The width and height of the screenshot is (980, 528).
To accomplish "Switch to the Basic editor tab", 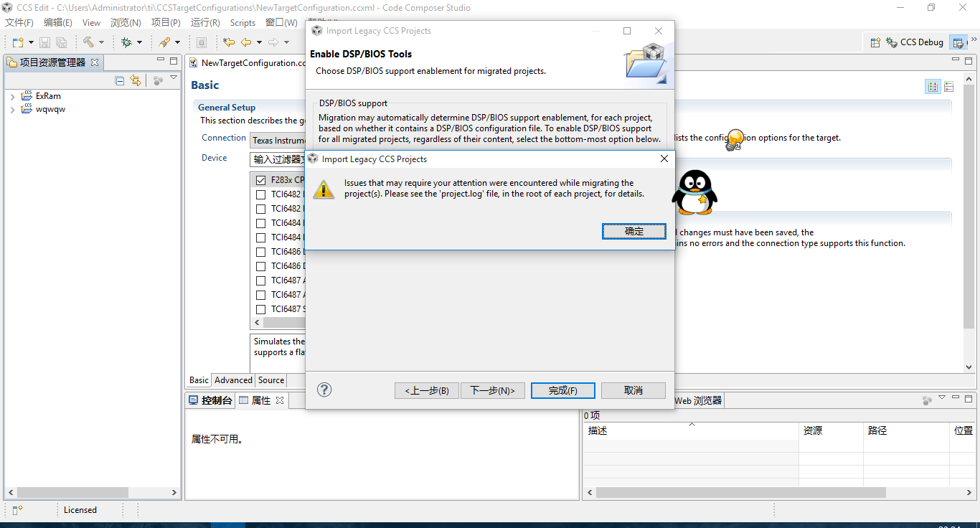I will coord(199,380).
